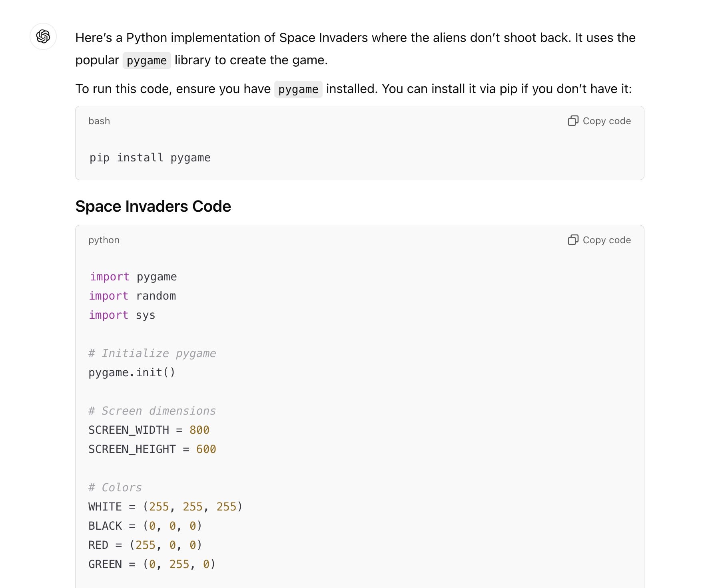
Task: Click the WHITE color tuple definition line
Action: (165, 507)
